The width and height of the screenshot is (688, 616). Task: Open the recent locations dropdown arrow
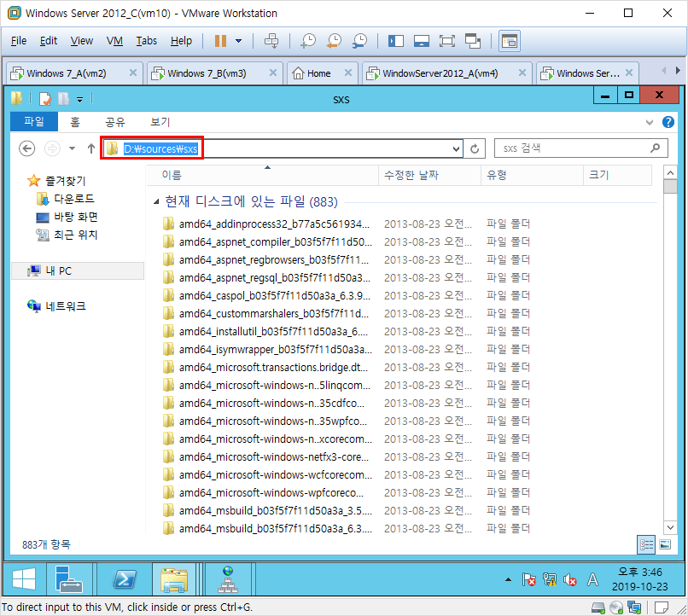click(72, 148)
